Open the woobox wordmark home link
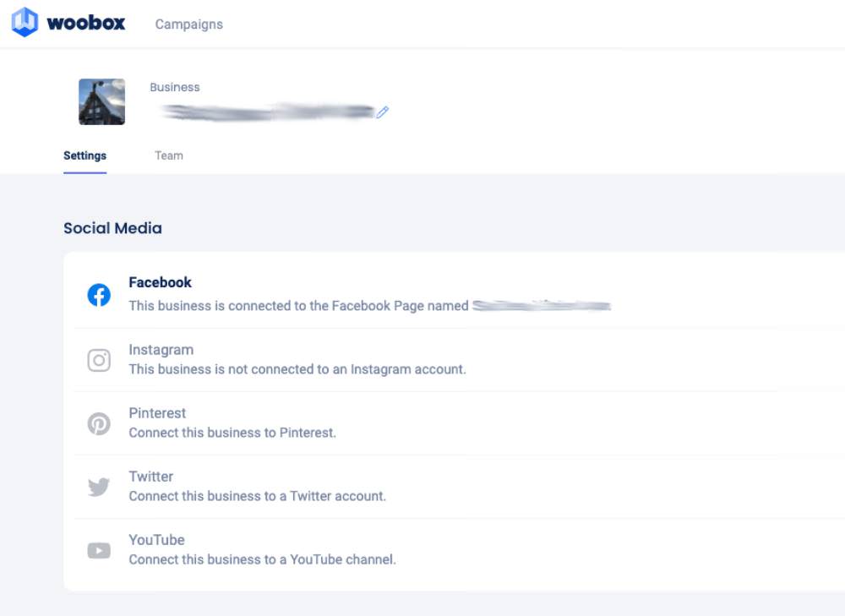Image resolution: width=845 pixels, height=616 pixels. point(86,23)
